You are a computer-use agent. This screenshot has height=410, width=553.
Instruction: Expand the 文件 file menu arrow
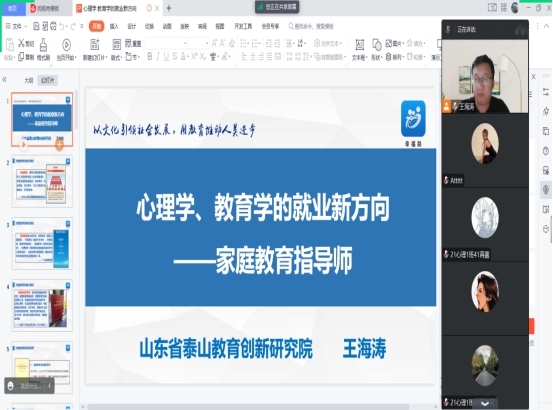click(25, 26)
